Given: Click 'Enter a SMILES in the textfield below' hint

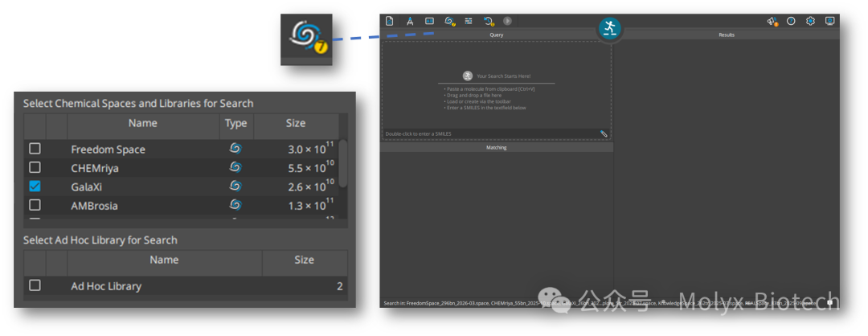Looking at the screenshot, I should pyautogui.click(x=485, y=108).
